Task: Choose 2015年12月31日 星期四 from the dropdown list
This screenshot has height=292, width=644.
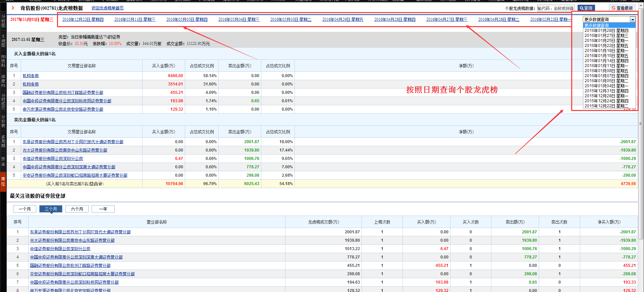Action: tap(609, 91)
